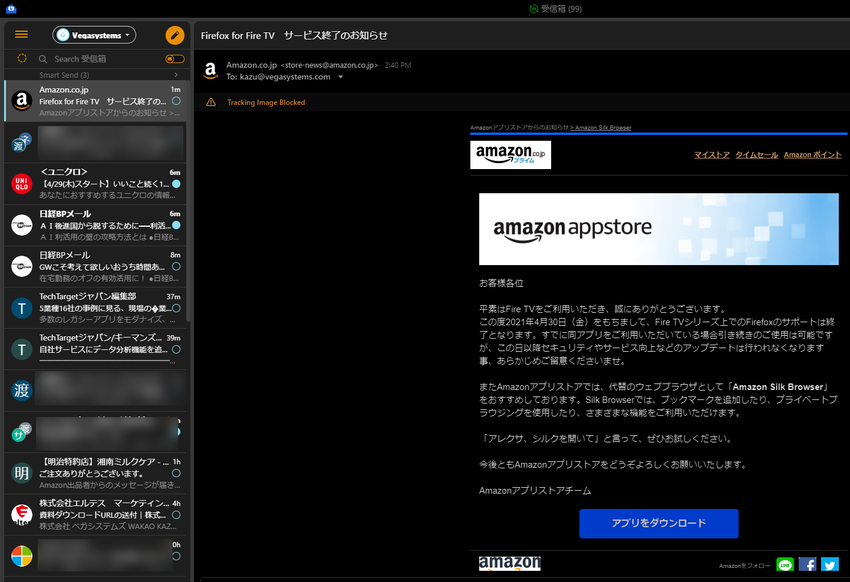The width and height of the screenshot is (850, 582).
Task: Click the message list scrollbar
Action: click(189, 201)
